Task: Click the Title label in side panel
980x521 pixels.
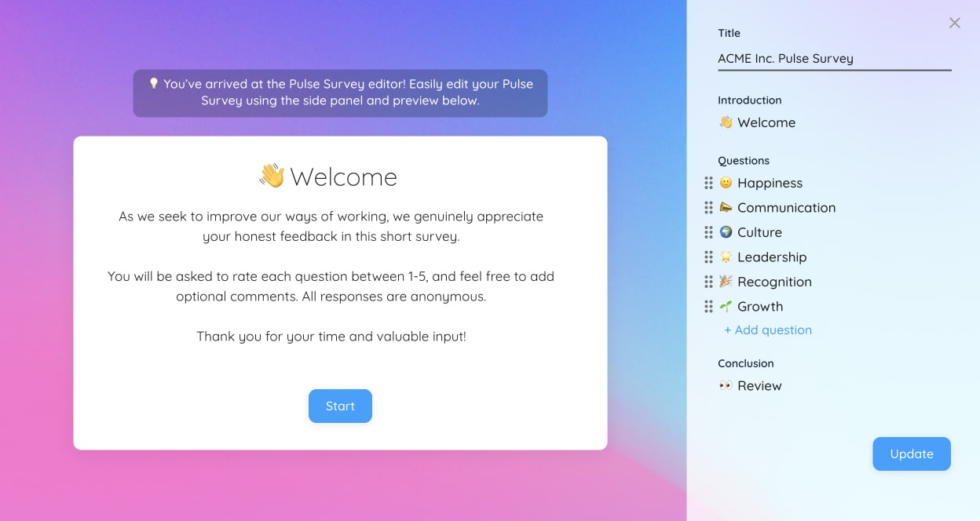Action: point(729,33)
